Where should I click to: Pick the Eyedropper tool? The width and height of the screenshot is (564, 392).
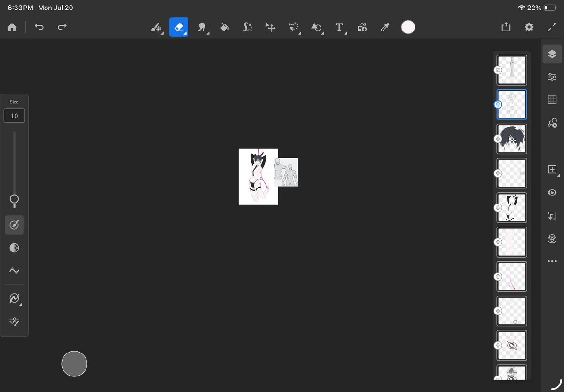[x=385, y=27]
